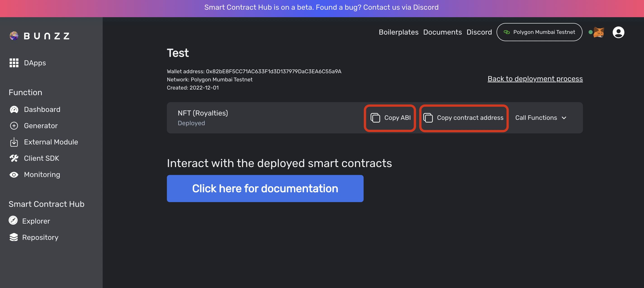This screenshot has width=644, height=288.
Task: Click here for documentation button
Action: (x=265, y=189)
